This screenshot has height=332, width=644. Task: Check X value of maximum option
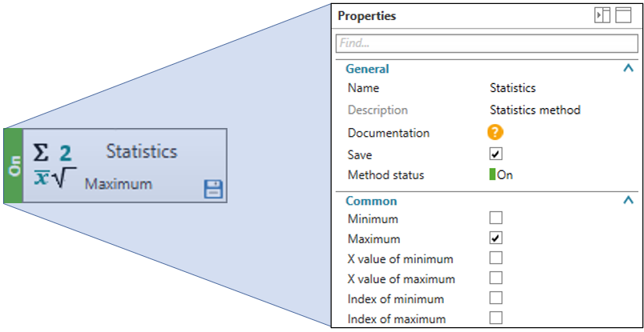tap(496, 278)
